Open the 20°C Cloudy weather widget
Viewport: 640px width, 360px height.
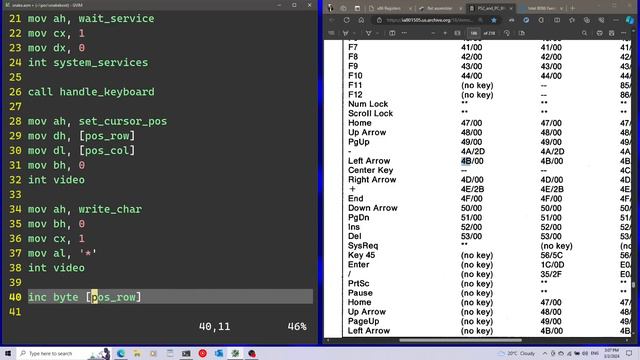pyautogui.click(x=517, y=353)
